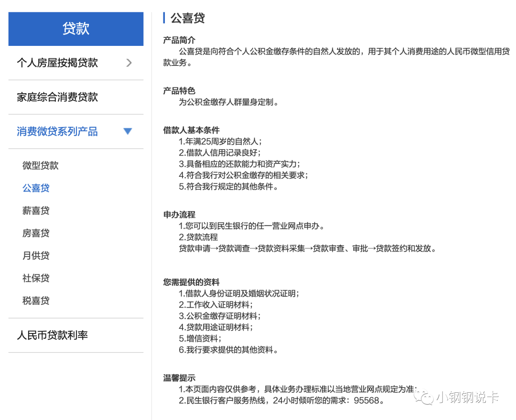Select the highlighted 公喜贷 item
This screenshot has height=420, width=516.
coord(36,188)
